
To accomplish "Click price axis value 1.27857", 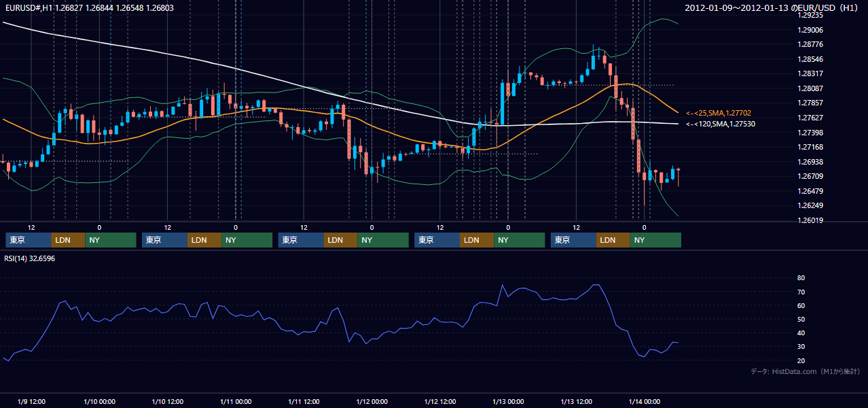I will [x=810, y=103].
